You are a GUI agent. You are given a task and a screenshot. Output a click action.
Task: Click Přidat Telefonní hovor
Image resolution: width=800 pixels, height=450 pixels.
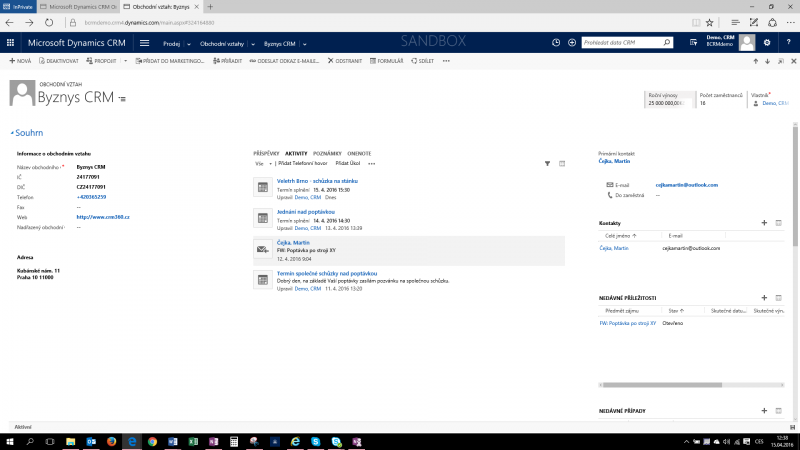(303, 164)
